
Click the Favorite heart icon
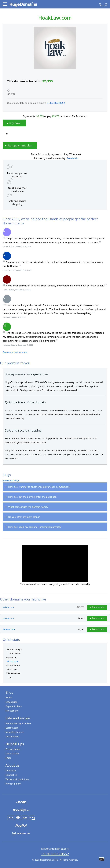(x=9, y=90)
